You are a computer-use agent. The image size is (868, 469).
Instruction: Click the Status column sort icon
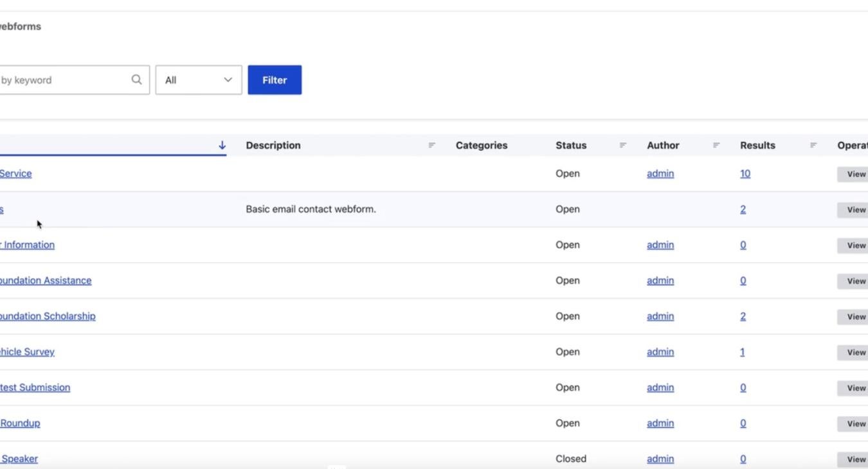622,145
